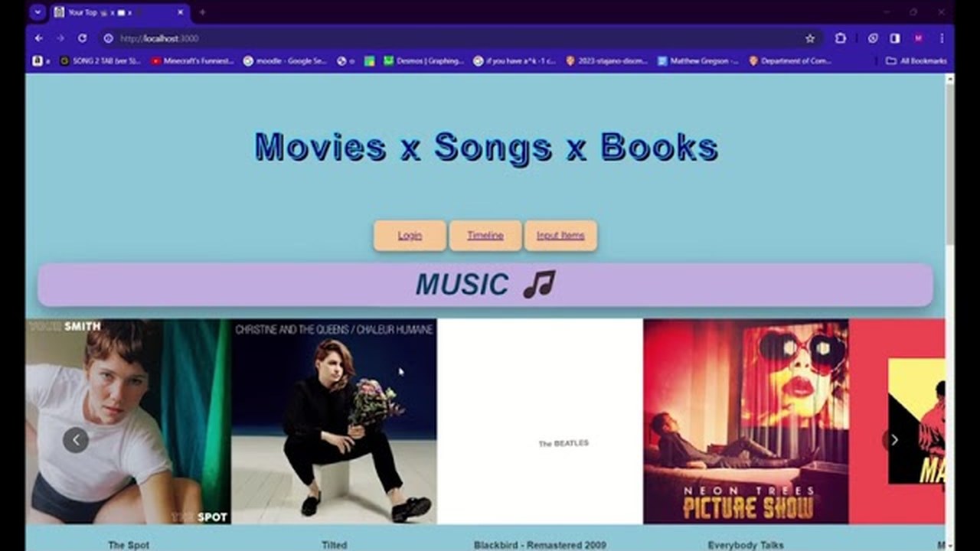The height and width of the screenshot is (551, 980).
Task: Open a new browser tab
Action: (x=203, y=12)
